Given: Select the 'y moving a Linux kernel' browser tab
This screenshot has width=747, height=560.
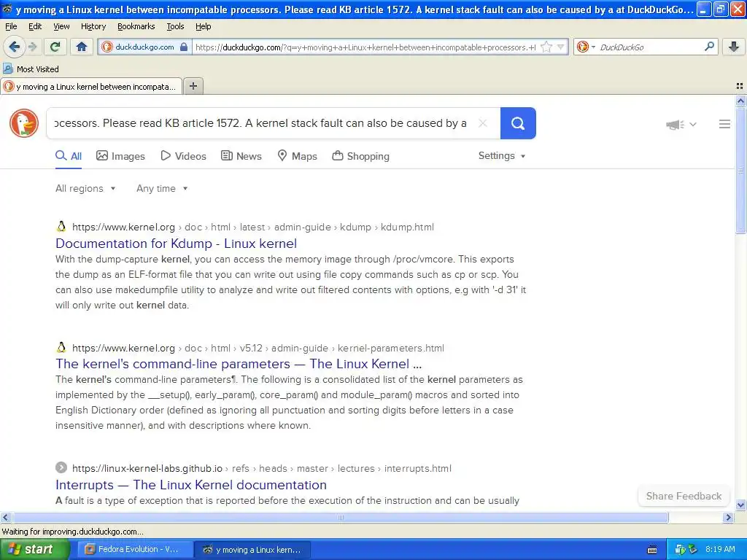Looking at the screenshot, I should click(x=91, y=87).
